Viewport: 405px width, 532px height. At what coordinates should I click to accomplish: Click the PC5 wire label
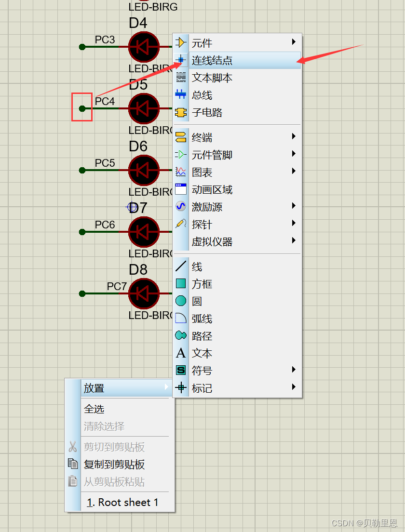coord(105,163)
